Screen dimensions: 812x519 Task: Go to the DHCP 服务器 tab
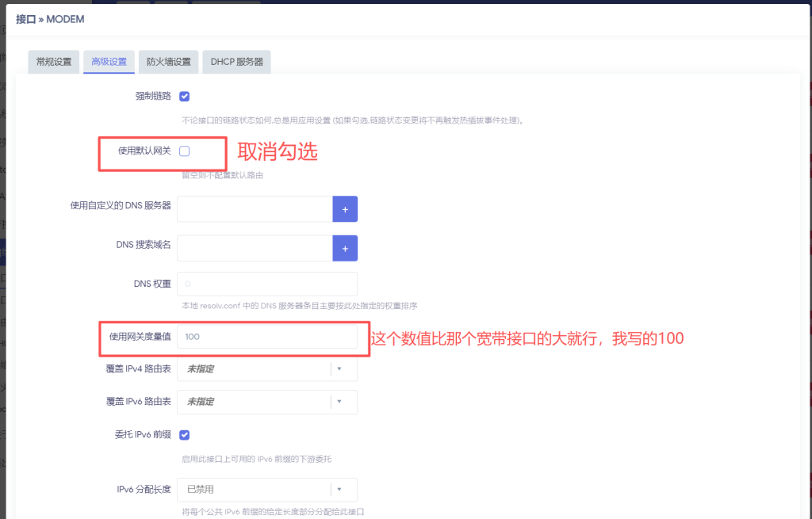tap(236, 62)
